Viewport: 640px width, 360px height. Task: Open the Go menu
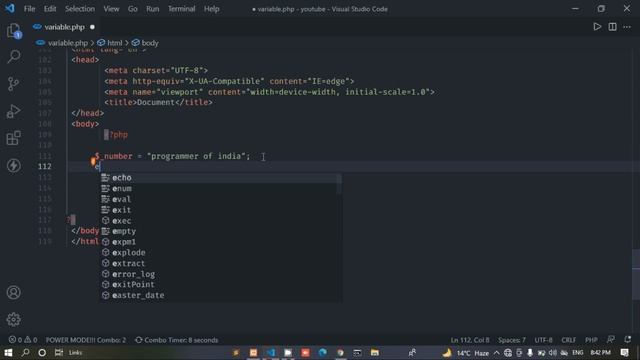(133, 9)
